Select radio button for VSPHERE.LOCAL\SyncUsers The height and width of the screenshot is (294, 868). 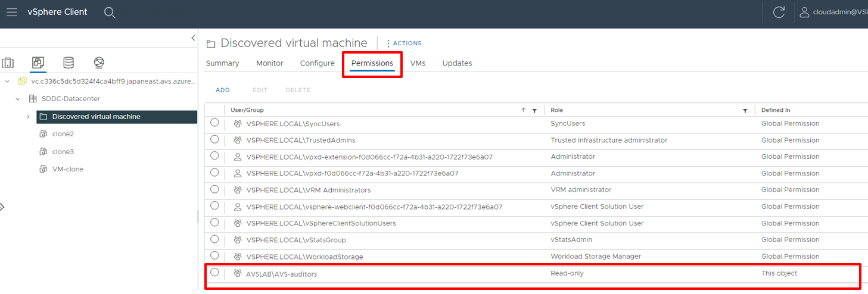coord(214,123)
